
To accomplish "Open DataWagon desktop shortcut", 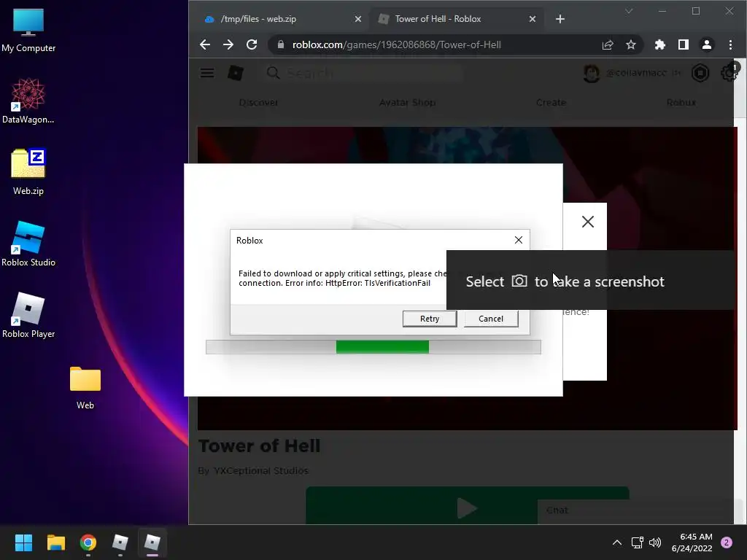I will 28,101.
